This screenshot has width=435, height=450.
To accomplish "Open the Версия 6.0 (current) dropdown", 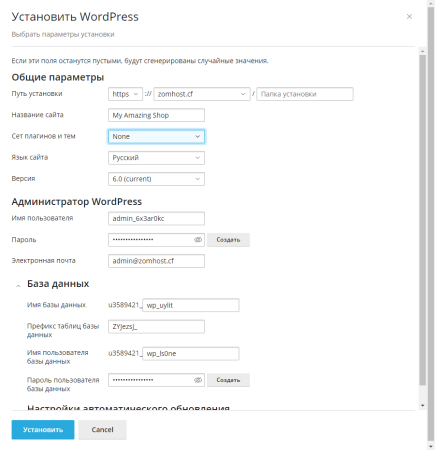I will [x=156, y=179].
